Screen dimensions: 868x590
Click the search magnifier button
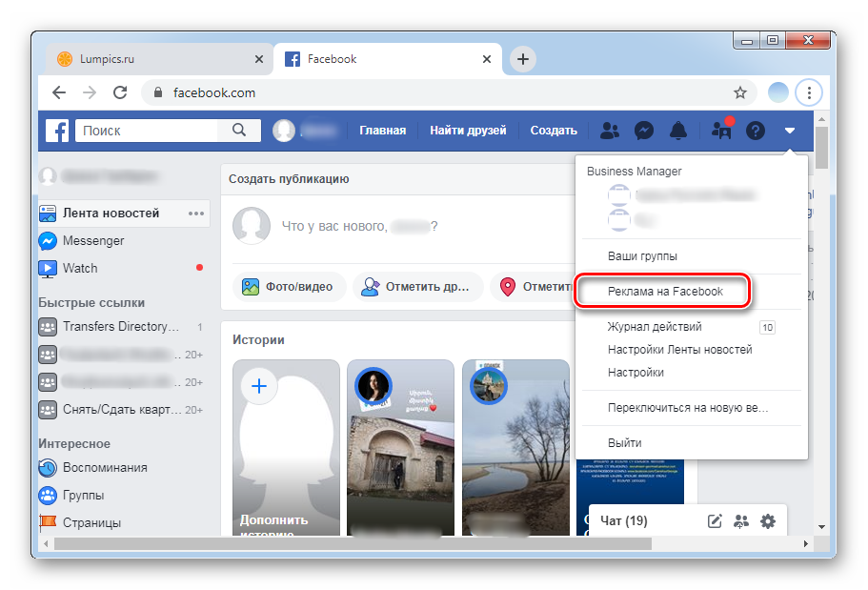[239, 131]
